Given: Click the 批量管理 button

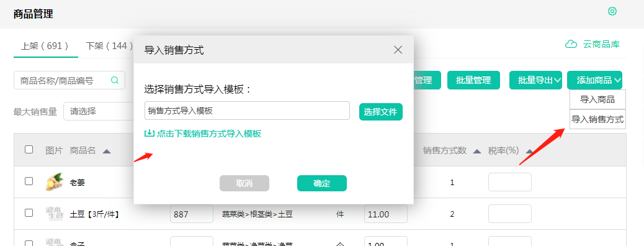Looking at the screenshot, I should click(x=473, y=80).
